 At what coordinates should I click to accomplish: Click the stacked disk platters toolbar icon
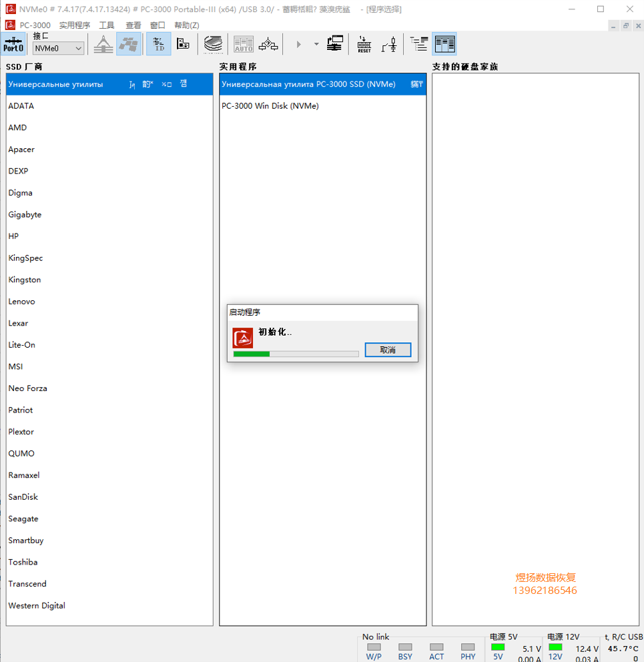pyautogui.click(x=214, y=44)
